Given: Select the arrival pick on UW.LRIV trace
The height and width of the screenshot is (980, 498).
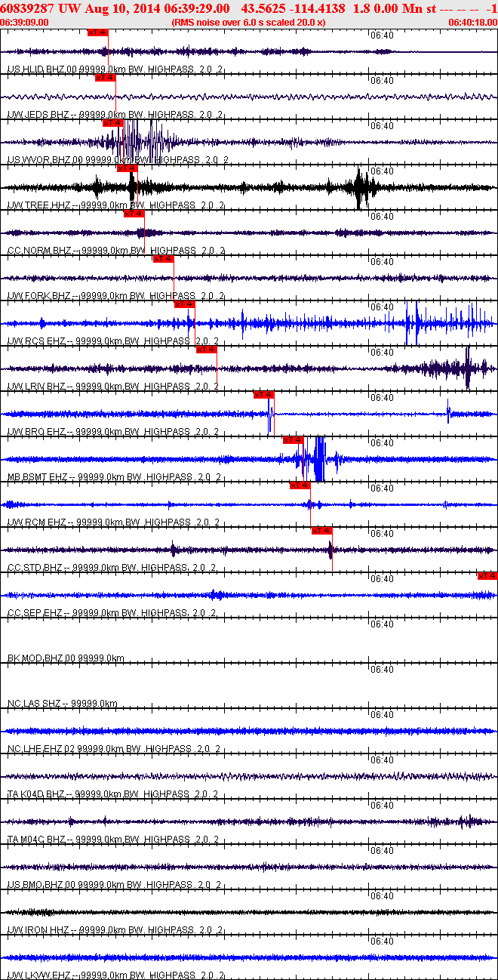Looking at the screenshot, I should click(207, 350).
